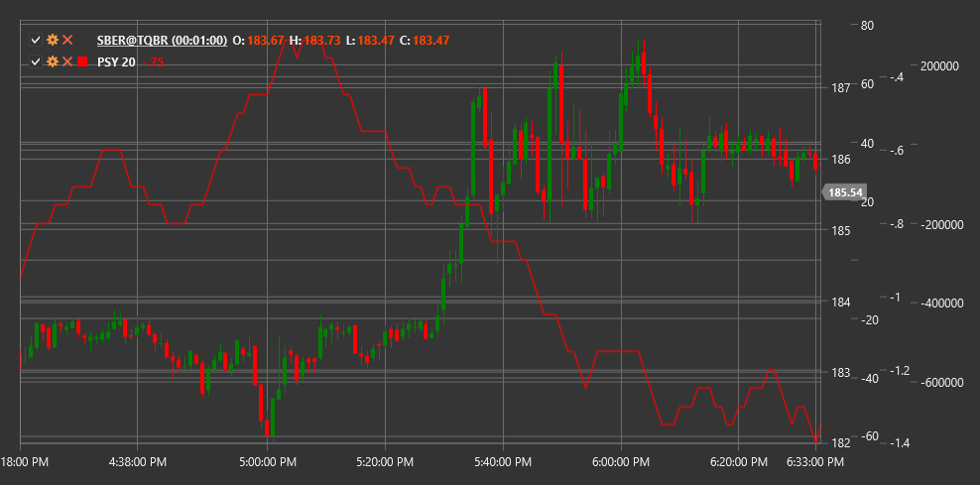Screen dimensions: 980x485
Task: Uncheck the SBER@TQBR series visibility checkbox
Action: click(x=36, y=41)
